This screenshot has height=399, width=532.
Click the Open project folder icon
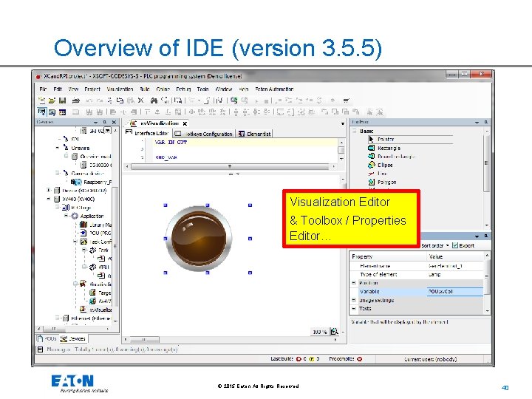click(52, 100)
